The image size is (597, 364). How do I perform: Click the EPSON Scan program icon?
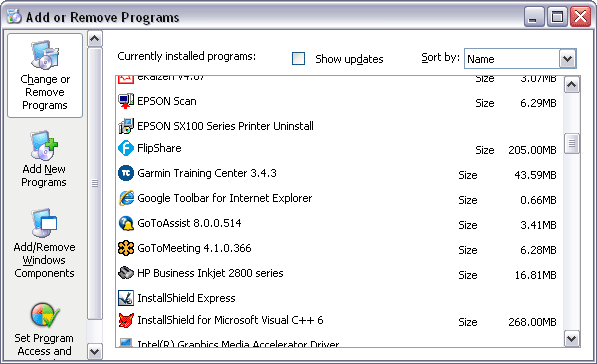click(x=126, y=101)
